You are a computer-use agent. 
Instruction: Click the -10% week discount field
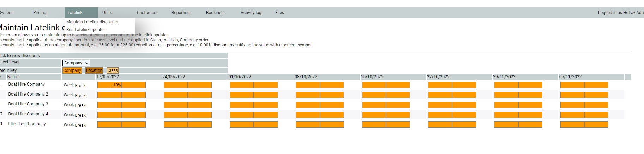click(109, 85)
